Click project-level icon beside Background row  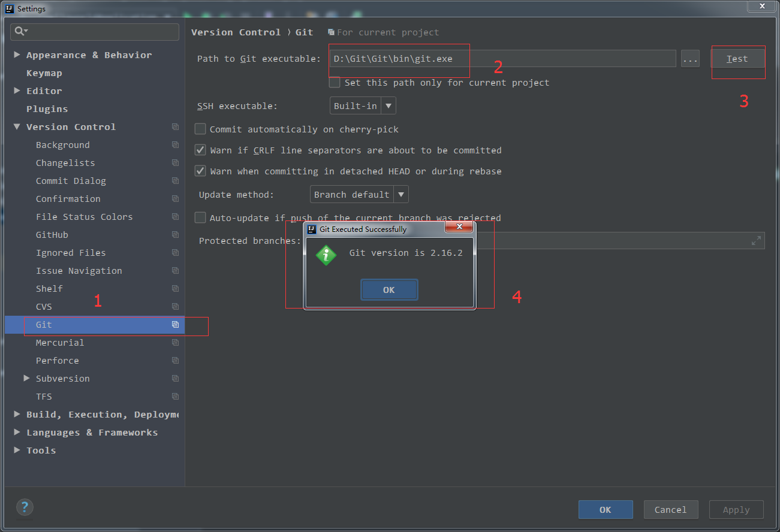pyautogui.click(x=175, y=145)
